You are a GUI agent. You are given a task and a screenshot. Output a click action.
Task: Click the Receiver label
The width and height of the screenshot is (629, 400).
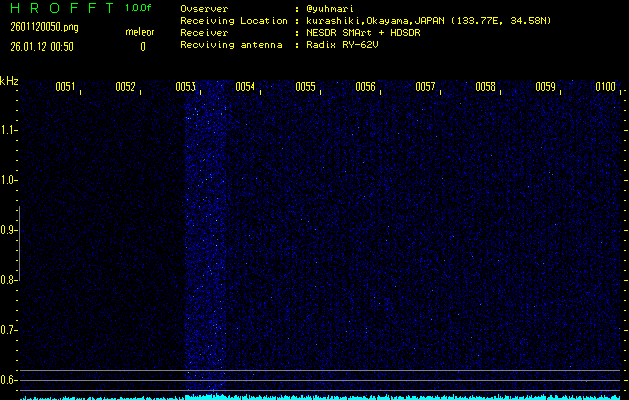point(204,33)
